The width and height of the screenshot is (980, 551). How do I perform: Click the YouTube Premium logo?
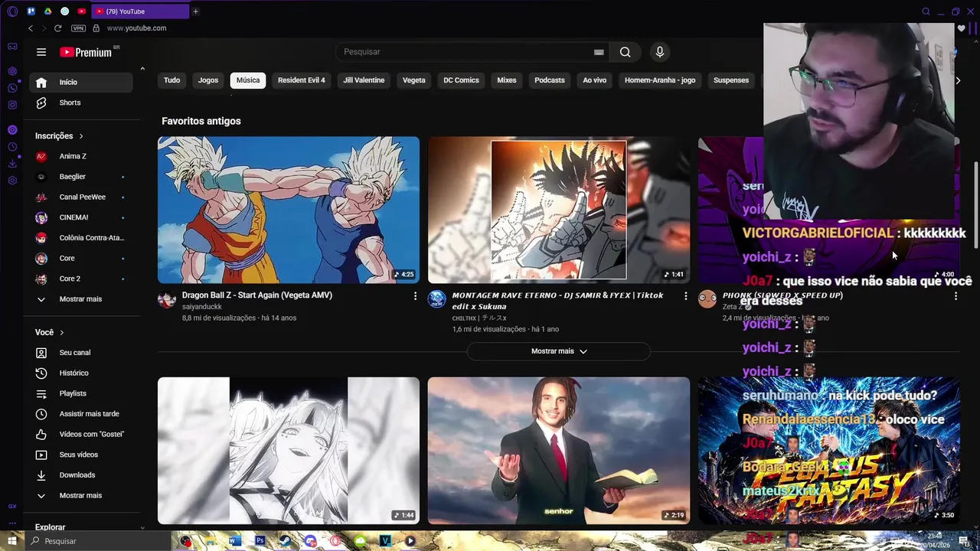coord(86,52)
